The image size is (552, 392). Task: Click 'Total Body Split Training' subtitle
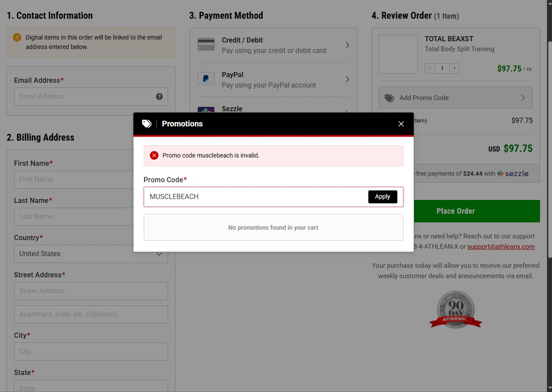[459, 49]
